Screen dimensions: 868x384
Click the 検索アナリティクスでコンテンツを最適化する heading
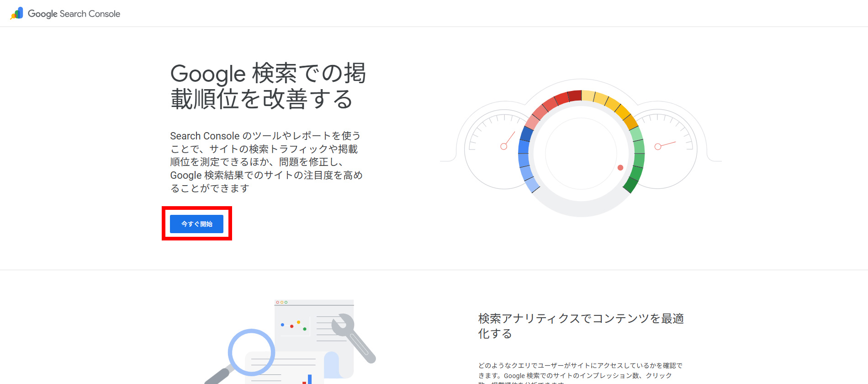(581, 325)
